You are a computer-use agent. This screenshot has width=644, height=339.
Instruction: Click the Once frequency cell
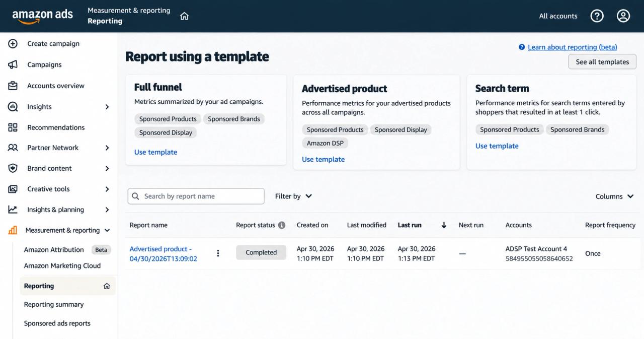pos(593,253)
